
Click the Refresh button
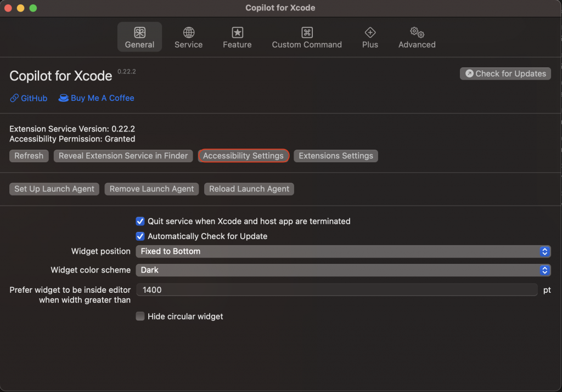tap(29, 156)
